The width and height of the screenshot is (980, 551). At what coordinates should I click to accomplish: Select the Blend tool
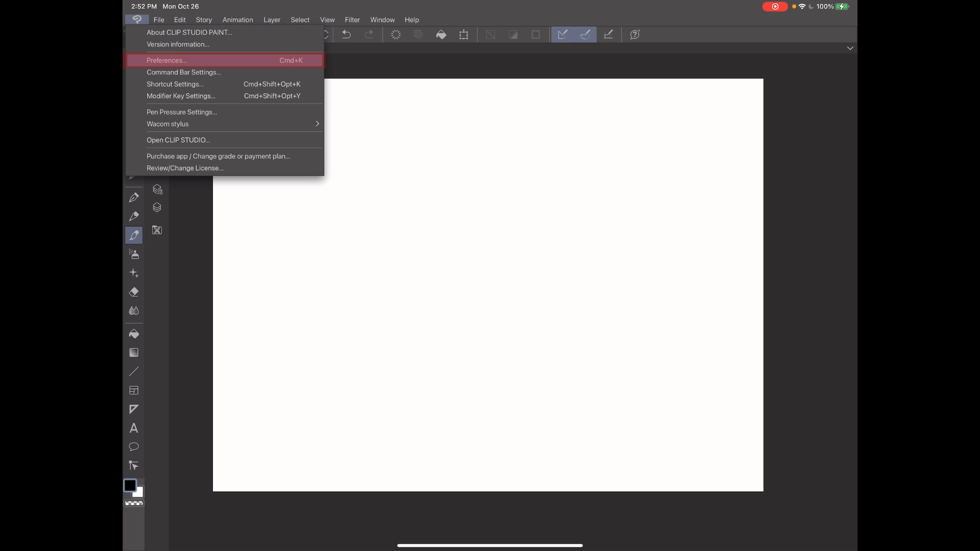point(134,311)
